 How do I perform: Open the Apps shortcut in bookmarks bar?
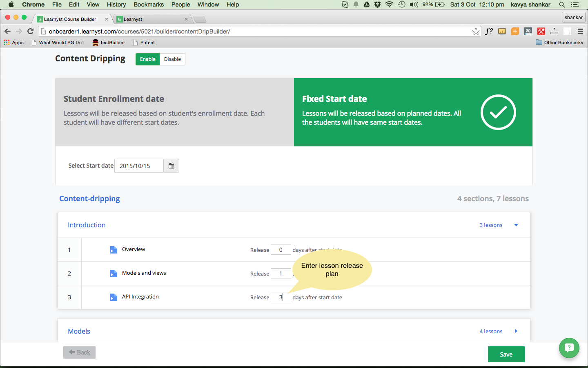pos(14,43)
